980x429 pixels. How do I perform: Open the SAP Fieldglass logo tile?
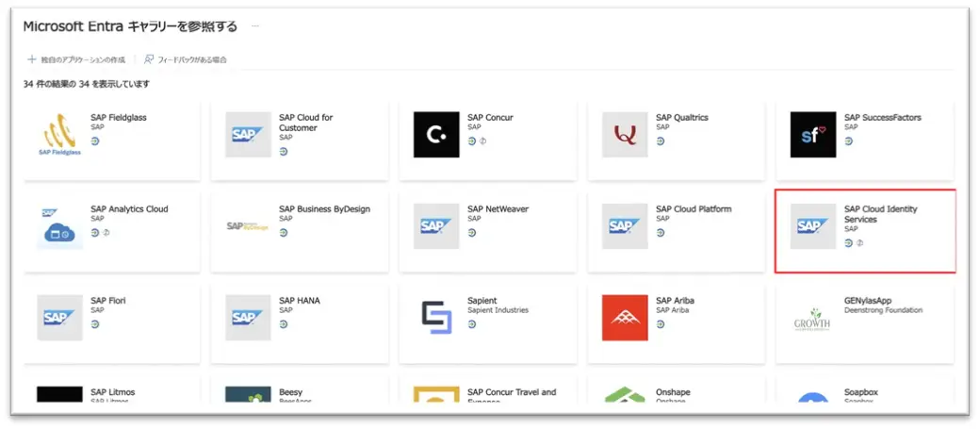tap(59, 135)
